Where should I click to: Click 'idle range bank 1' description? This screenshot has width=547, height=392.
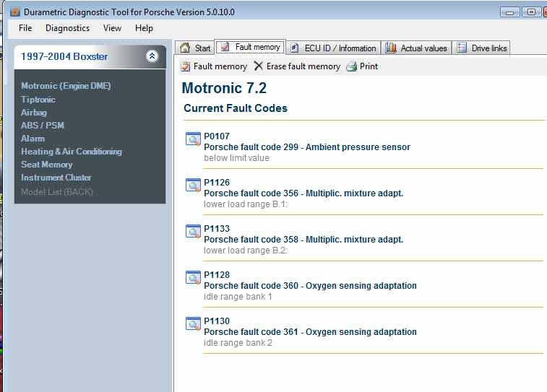[238, 297]
